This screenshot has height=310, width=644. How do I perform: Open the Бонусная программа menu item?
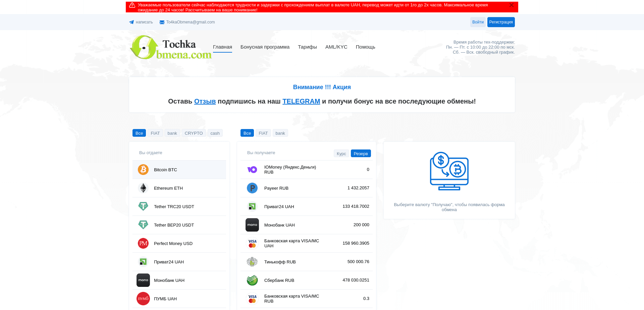(265, 47)
